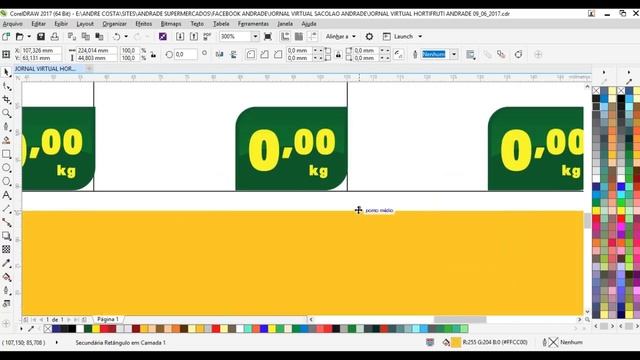Toggle show rulers button
Viewport: 640px width, 360px height.
point(285,37)
